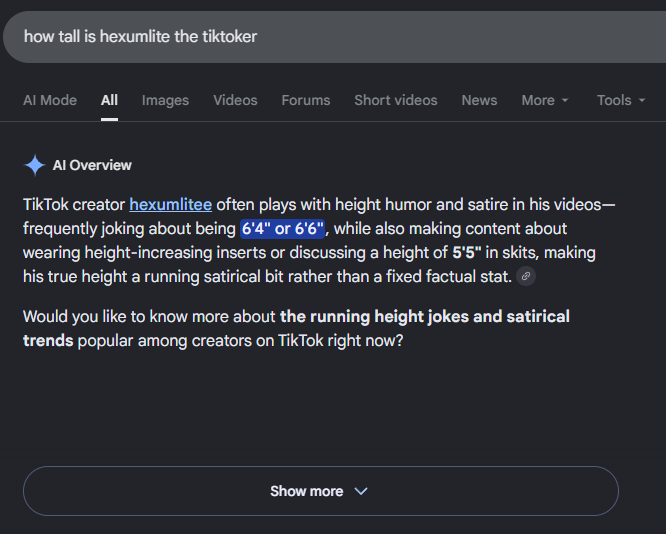Click the bold 'running height jokes and satirical trends' text
This screenshot has height=534, width=666.
296,328
